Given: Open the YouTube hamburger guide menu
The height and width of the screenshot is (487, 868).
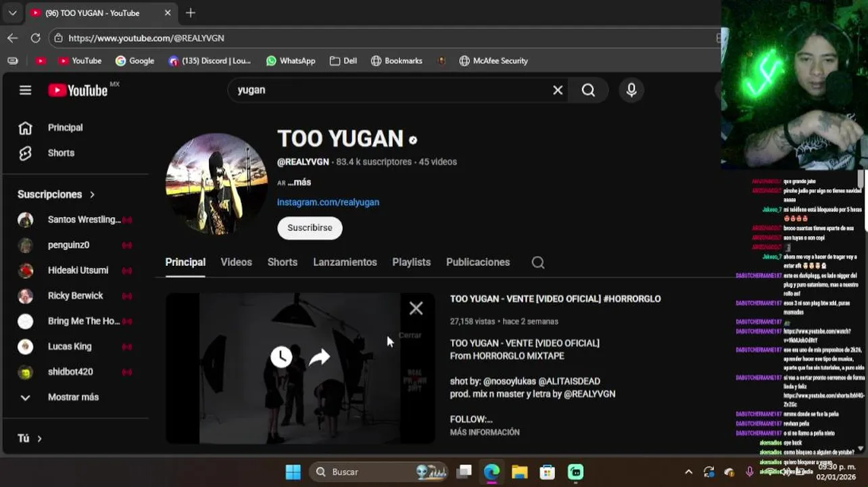Looking at the screenshot, I should tap(25, 90).
